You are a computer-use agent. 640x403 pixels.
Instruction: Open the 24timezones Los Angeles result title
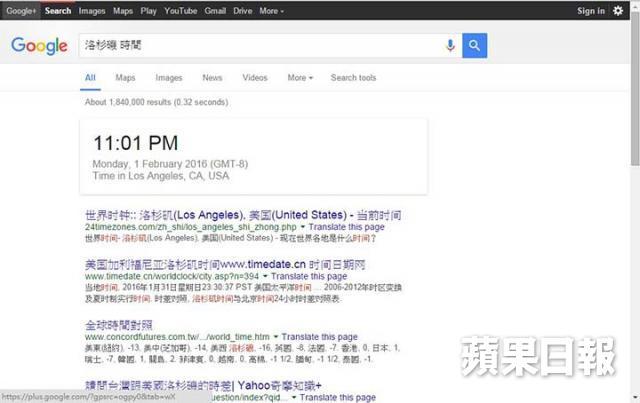point(243,215)
